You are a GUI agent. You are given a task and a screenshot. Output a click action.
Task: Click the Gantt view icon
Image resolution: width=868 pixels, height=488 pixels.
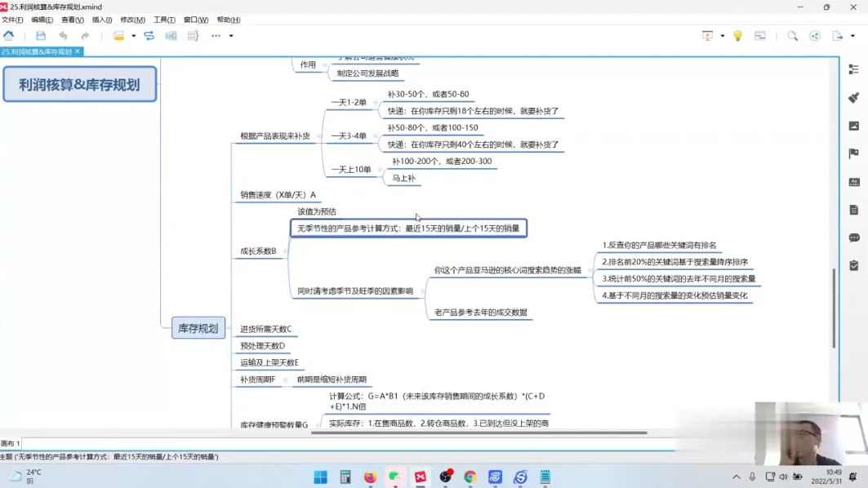[760, 36]
